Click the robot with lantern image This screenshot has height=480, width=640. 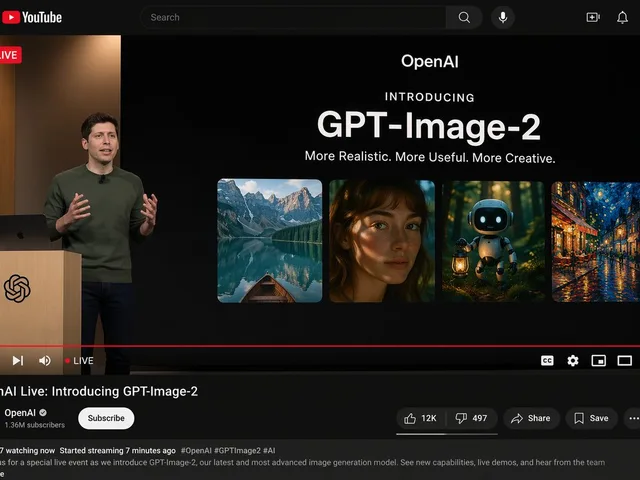point(493,241)
